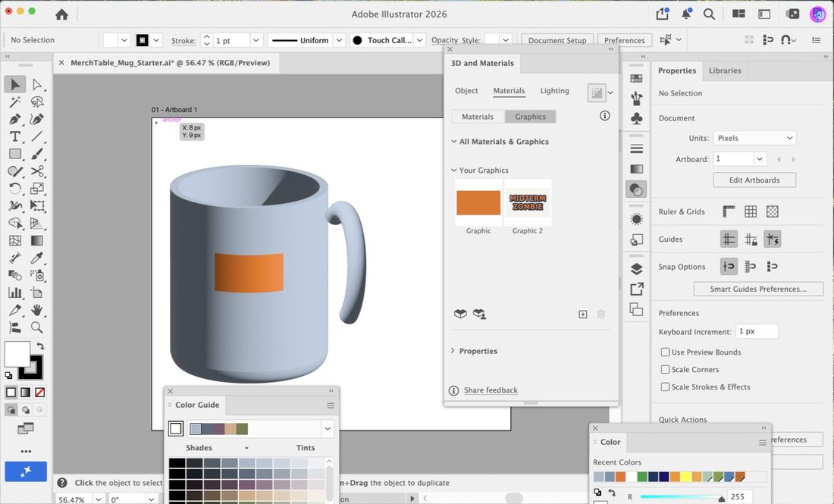Toggle Show Grid icon
The width and height of the screenshot is (834, 504).
point(751,211)
